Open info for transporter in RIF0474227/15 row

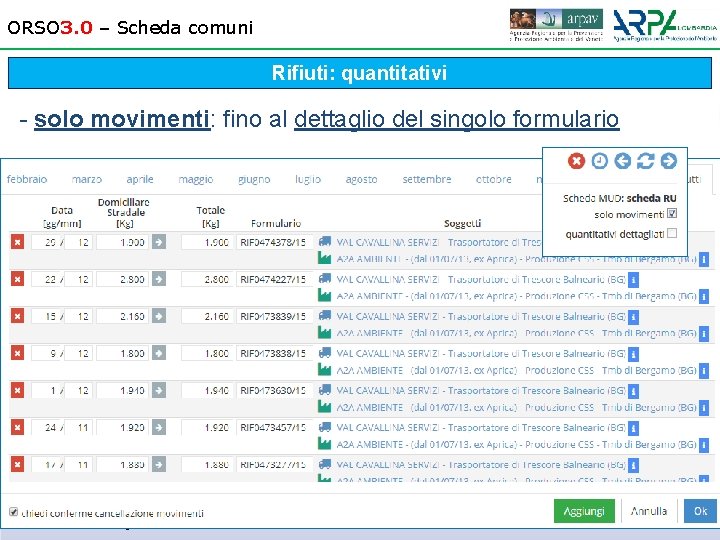[x=633, y=279]
